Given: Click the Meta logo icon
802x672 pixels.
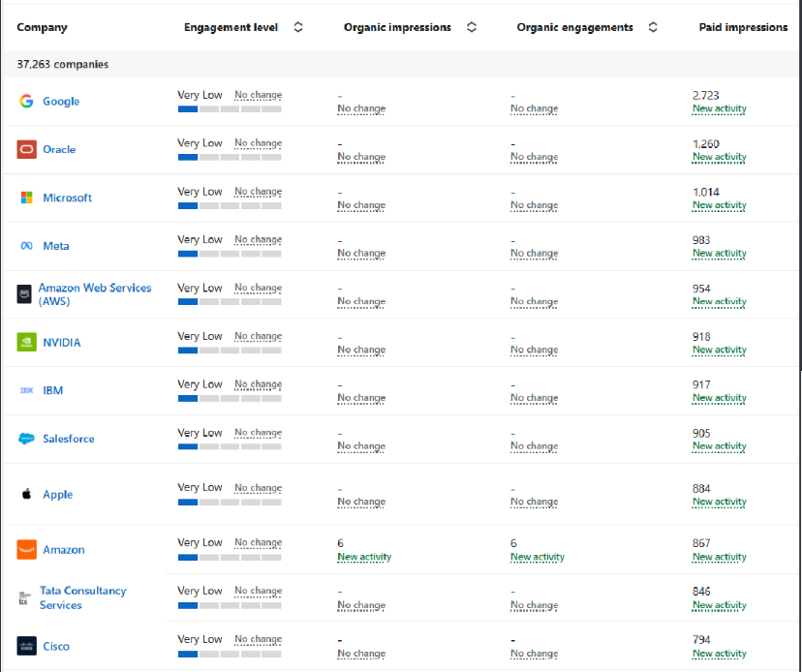Looking at the screenshot, I should (x=26, y=246).
